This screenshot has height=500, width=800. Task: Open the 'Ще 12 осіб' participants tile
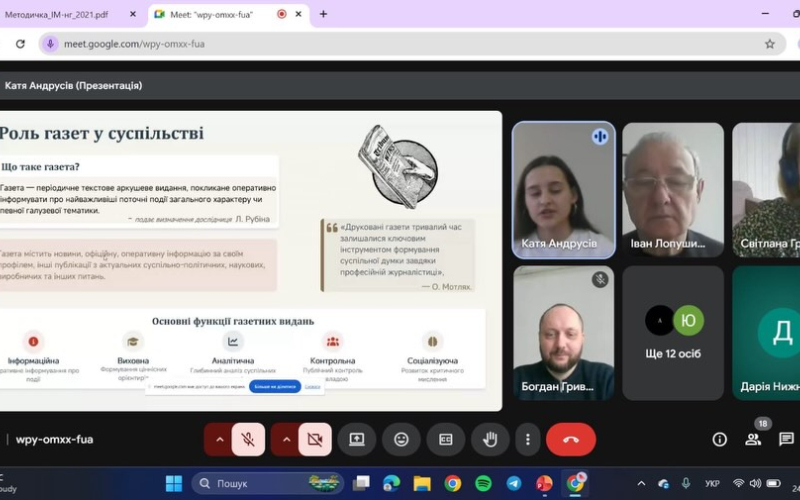tap(672, 332)
